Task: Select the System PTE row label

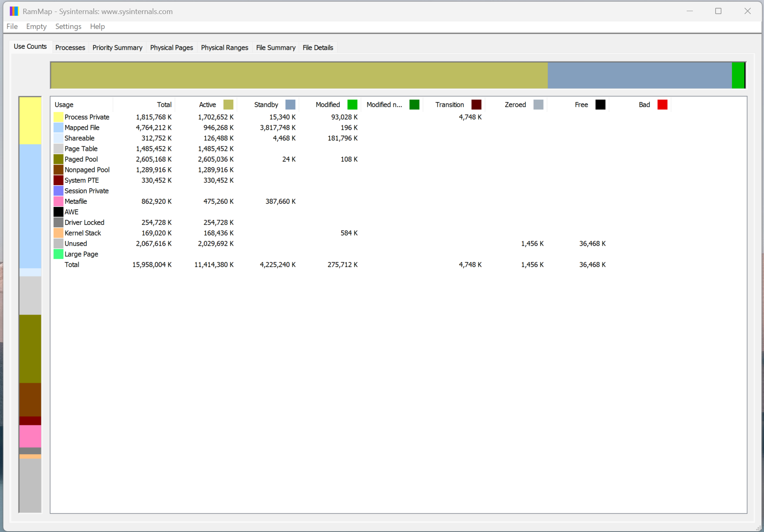Action: 81,180
